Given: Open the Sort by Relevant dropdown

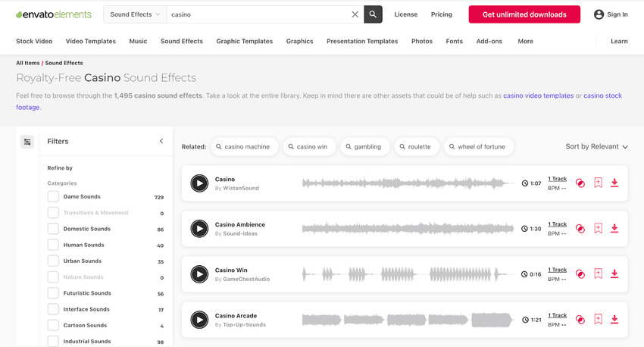Looking at the screenshot, I should coord(596,146).
